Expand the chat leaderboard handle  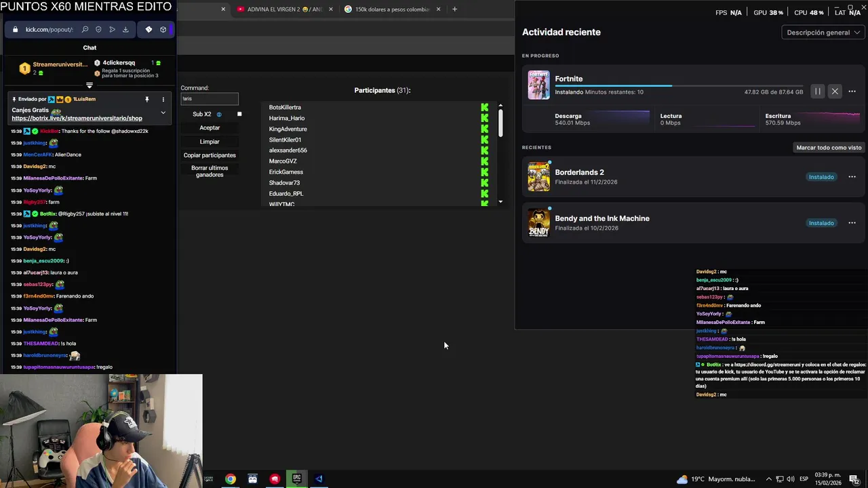click(x=89, y=85)
